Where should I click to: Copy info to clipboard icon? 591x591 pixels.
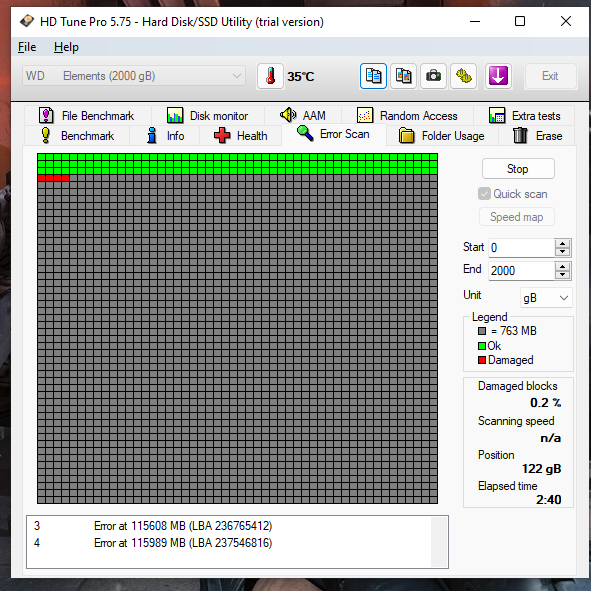pos(373,76)
